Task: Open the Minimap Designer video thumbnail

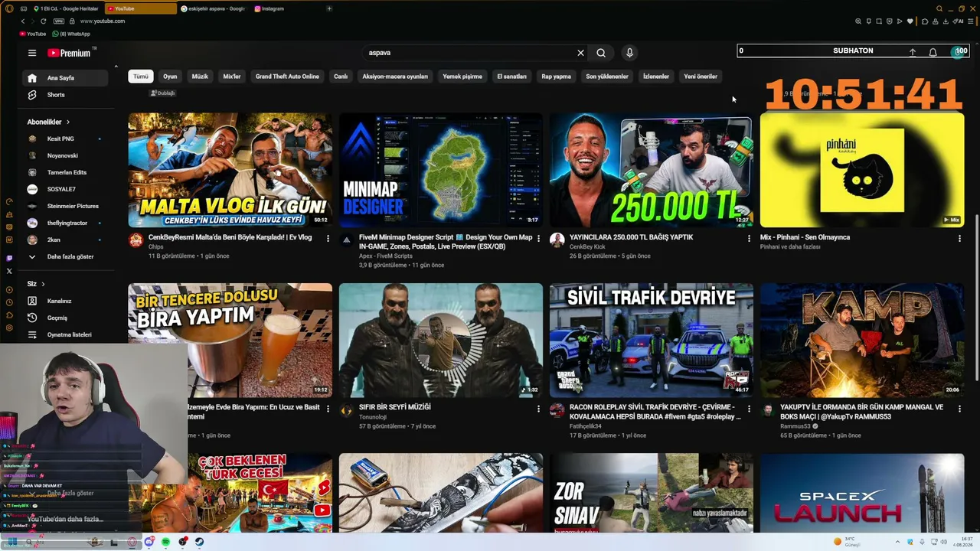Action: (x=441, y=170)
